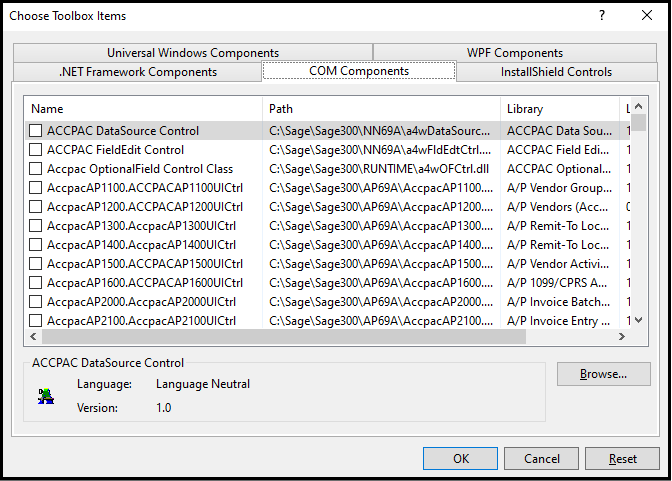Click the horizontal scrollbar right arrow
This screenshot has height=481, width=672.
tap(622, 337)
